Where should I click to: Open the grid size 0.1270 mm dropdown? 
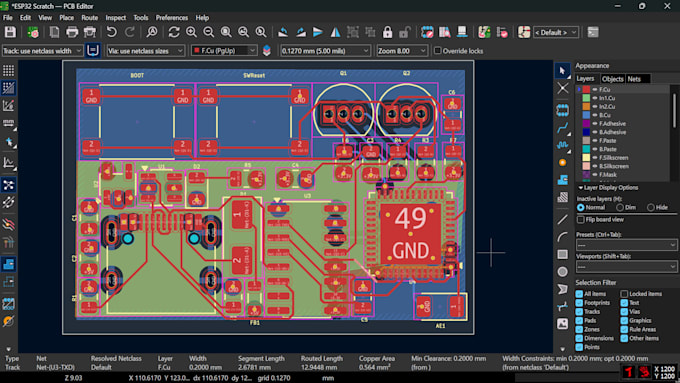click(325, 51)
